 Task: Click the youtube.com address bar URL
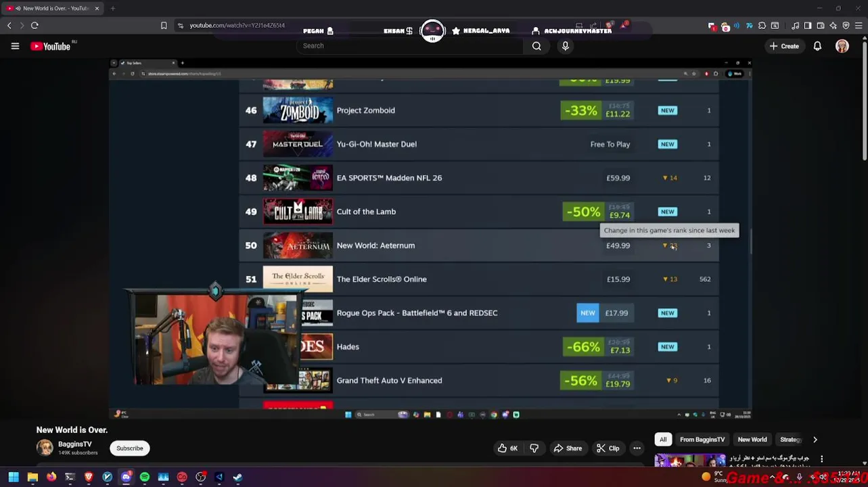237,25
